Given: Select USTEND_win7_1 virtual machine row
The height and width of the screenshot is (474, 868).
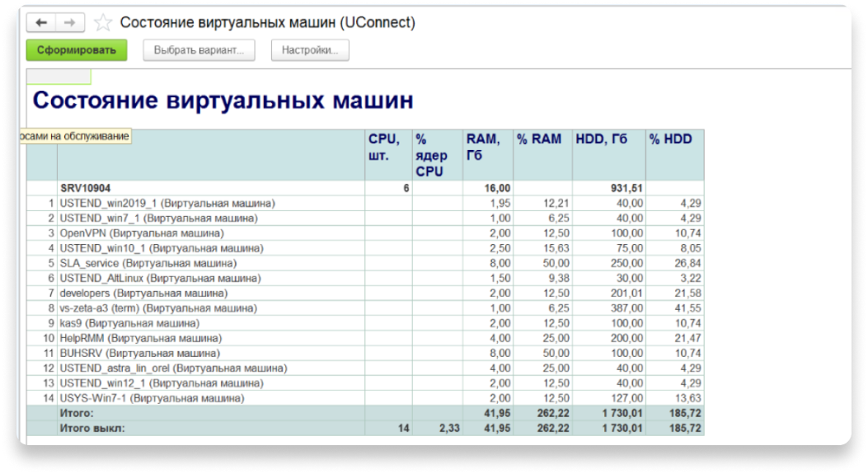Looking at the screenshot, I should (365, 218).
